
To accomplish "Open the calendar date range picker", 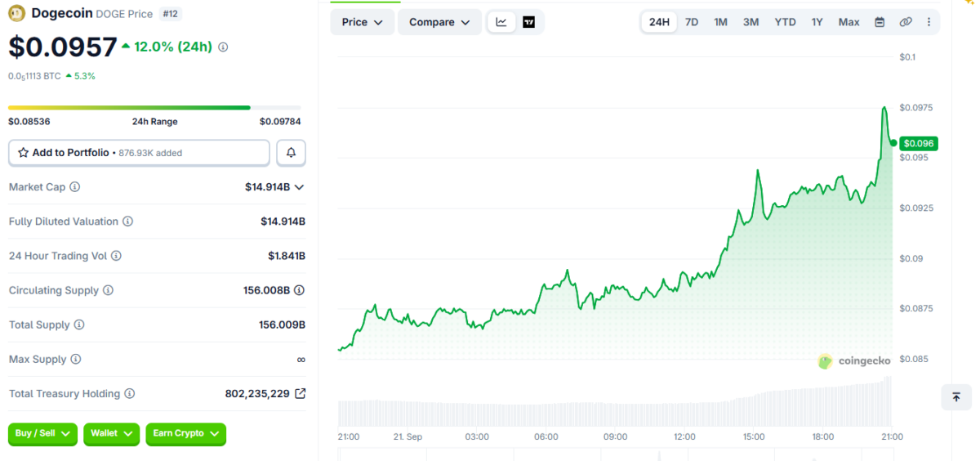I will coord(880,22).
